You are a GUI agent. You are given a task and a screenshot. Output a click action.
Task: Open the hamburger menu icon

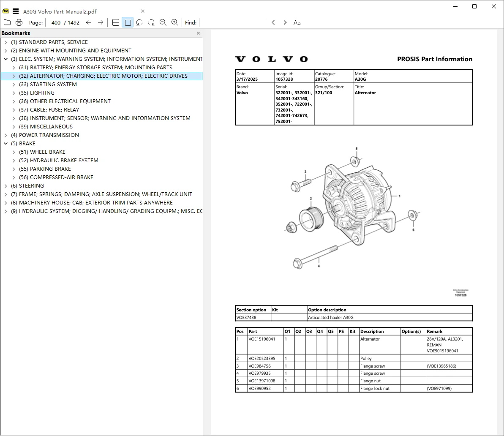click(x=16, y=11)
